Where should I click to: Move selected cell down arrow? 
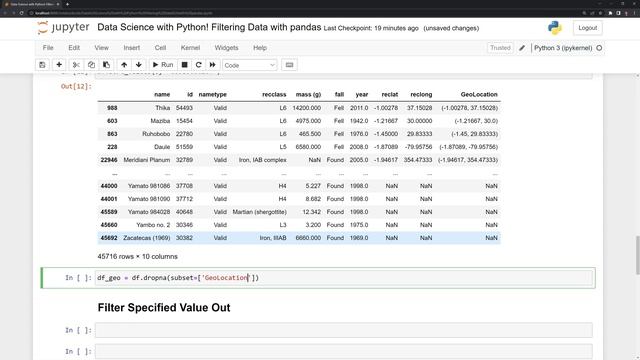click(139, 65)
